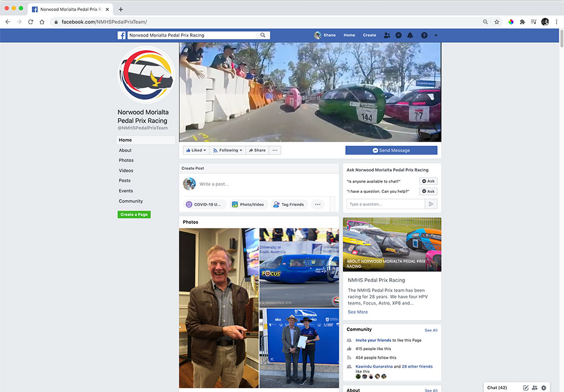564x392 pixels.
Task: Open the page profile logo picture
Action: [147, 75]
